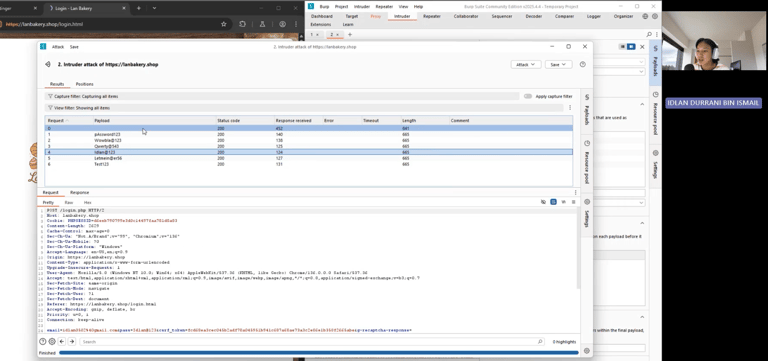768x361 pixels.
Task: Open Chrome extensions puzzle icon
Action: [242, 24]
